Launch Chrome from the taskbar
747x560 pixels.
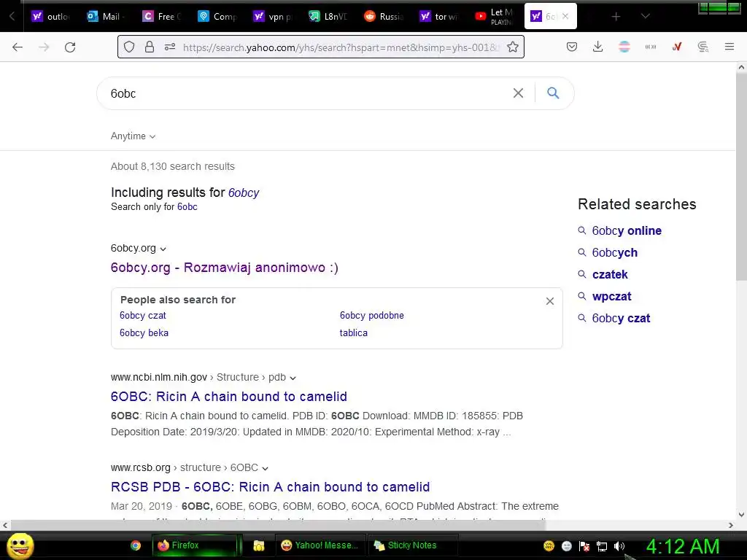pyautogui.click(x=136, y=545)
